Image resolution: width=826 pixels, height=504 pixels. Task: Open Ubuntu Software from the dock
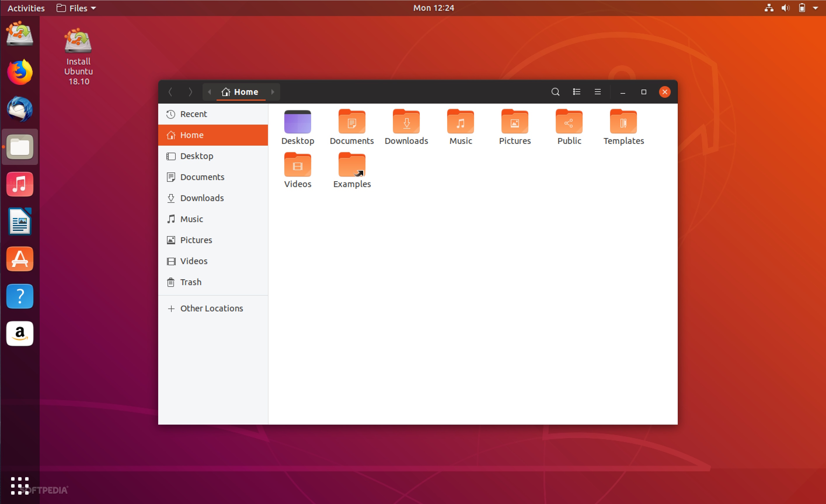[x=20, y=258]
